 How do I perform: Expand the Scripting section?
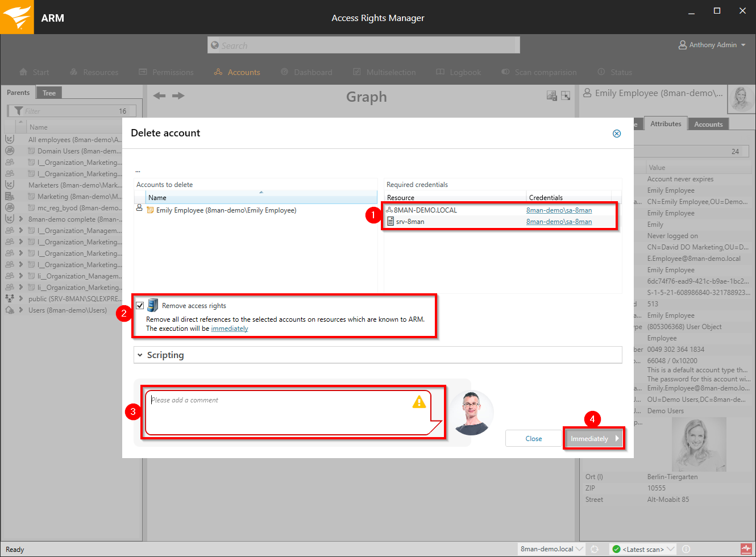click(x=140, y=355)
